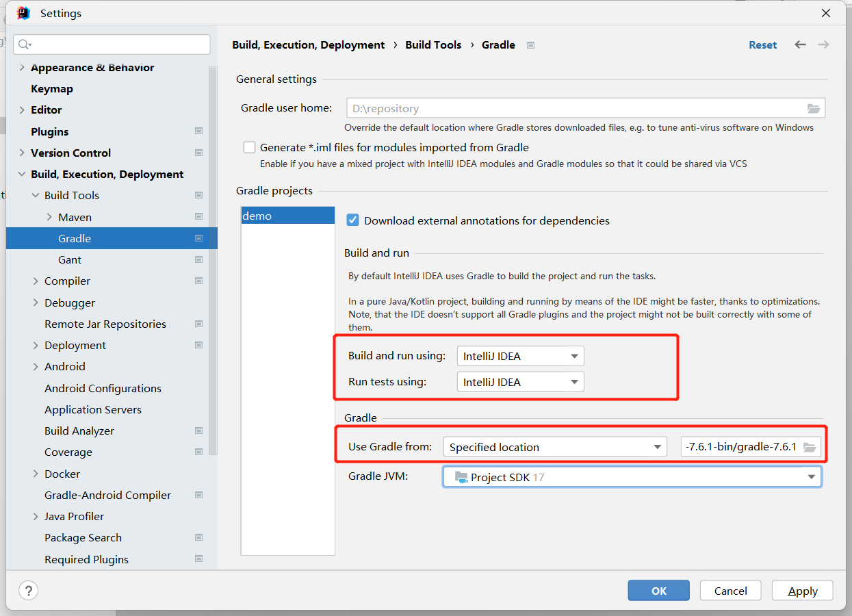Select Keymap in the settings tree
This screenshot has height=616, width=852.
point(52,89)
